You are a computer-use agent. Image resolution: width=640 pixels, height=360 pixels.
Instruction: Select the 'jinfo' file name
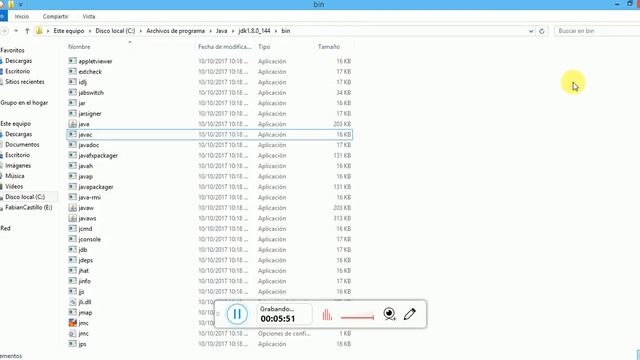click(x=84, y=281)
